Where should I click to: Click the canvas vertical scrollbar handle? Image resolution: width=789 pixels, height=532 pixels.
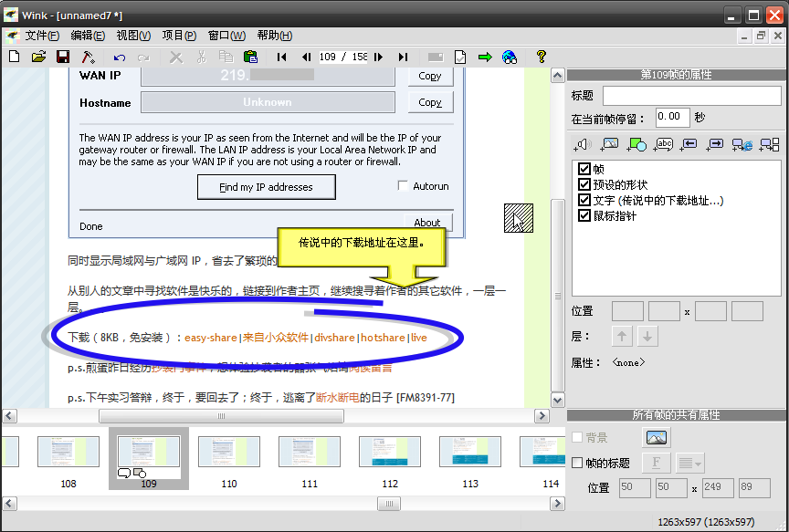point(558,295)
